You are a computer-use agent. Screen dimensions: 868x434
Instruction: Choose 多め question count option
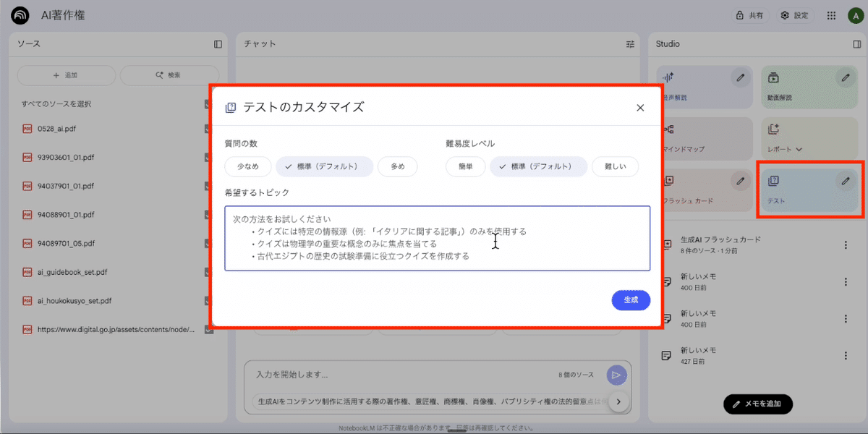pos(398,166)
